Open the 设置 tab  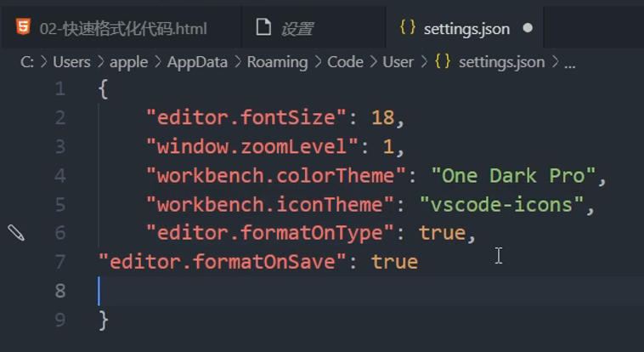pyautogui.click(x=314, y=28)
